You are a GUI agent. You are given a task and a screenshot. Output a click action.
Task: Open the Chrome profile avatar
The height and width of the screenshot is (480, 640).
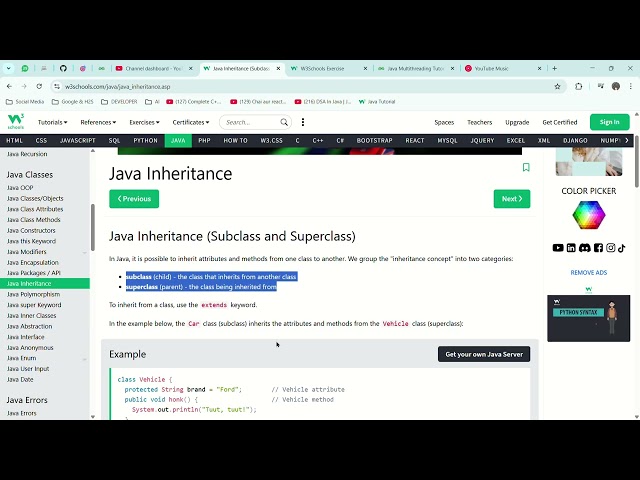click(616, 86)
